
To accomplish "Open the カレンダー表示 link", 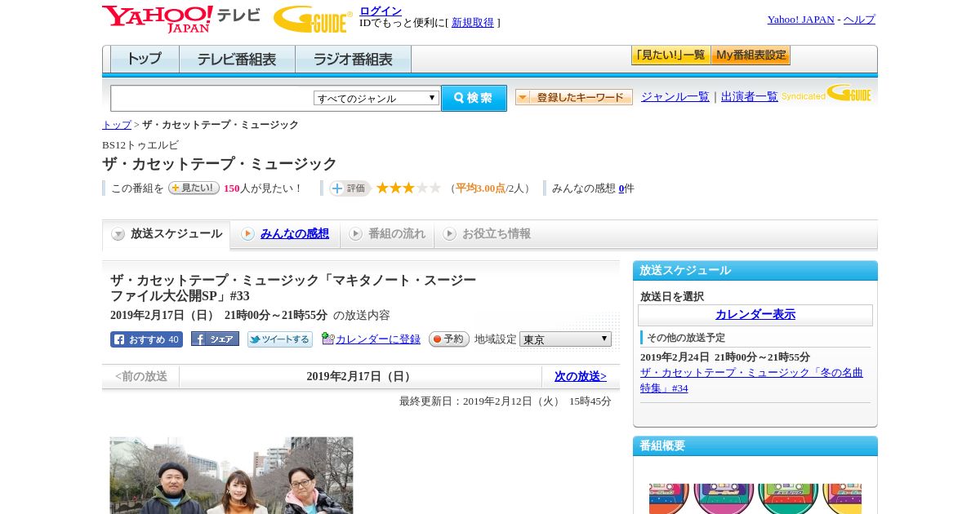I will click(x=755, y=315).
